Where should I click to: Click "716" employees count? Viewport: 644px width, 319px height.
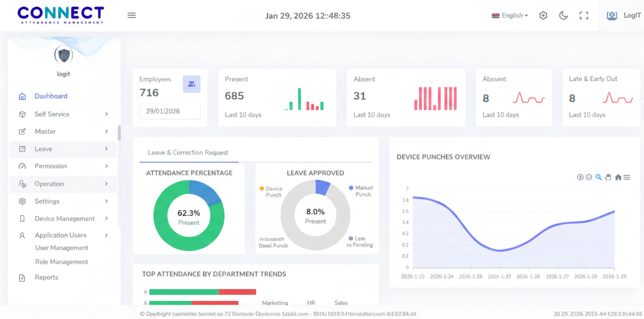(x=149, y=93)
